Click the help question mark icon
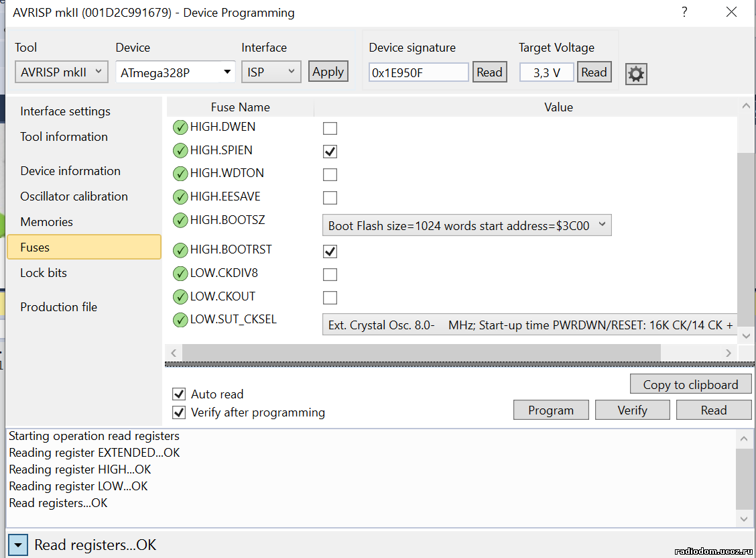This screenshot has height=558, width=756. [685, 12]
